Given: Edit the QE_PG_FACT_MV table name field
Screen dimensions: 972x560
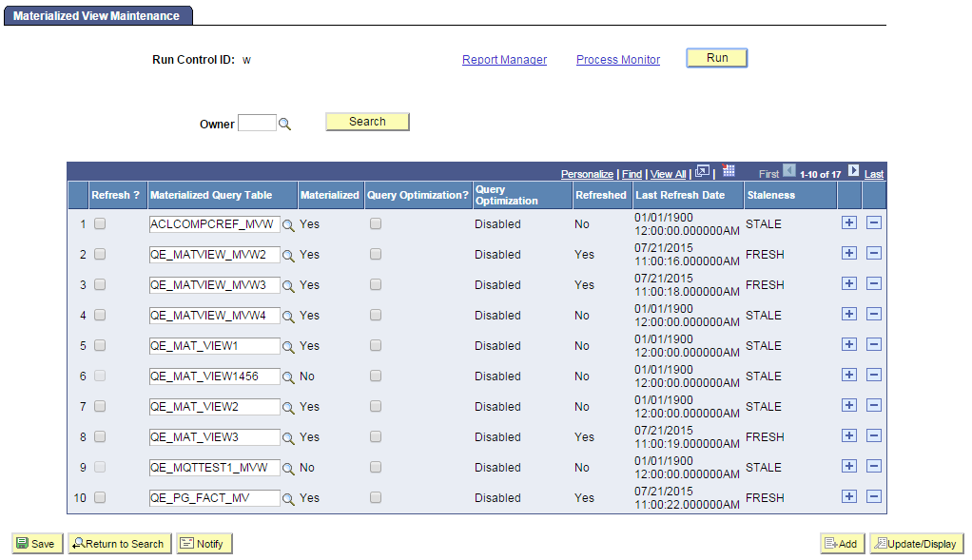Looking at the screenshot, I should [x=215, y=498].
